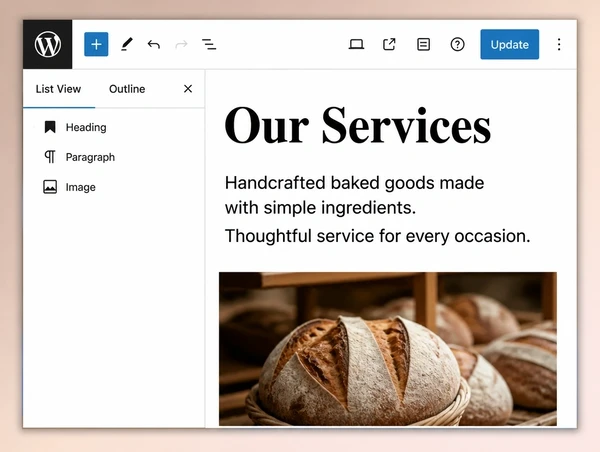Screen dimensions: 600x452
Task: View page in new tab icon
Action: 390,44
